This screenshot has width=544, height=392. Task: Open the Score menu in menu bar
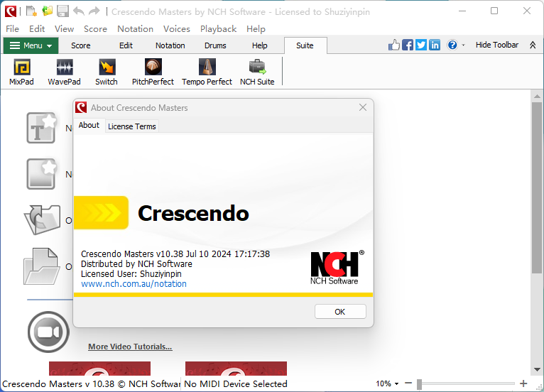95,29
